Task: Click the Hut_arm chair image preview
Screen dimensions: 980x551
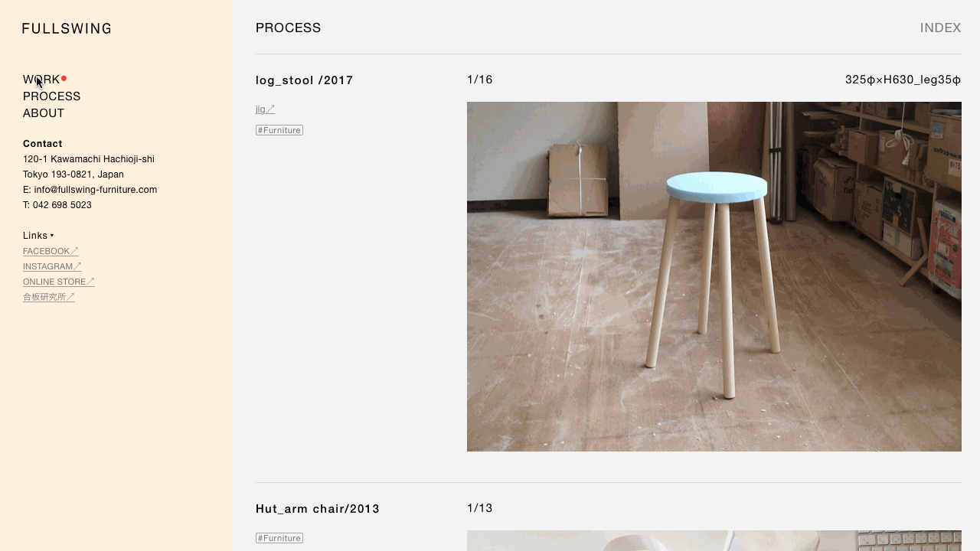Action: pos(714,540)
